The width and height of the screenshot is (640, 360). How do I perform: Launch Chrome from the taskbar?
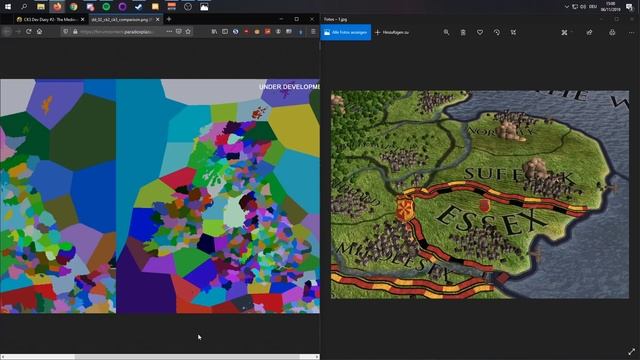tap(73, 7)
